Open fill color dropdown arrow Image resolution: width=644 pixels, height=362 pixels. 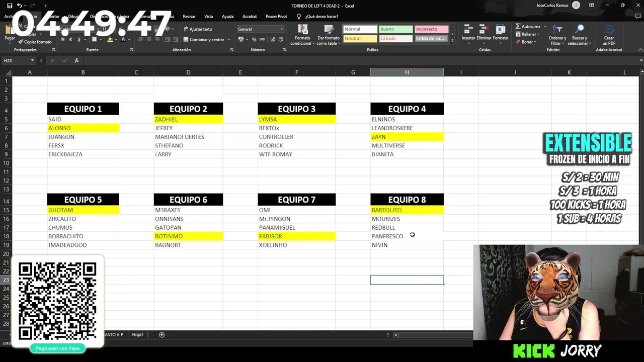pyautogui.click(x=116, y=40)
